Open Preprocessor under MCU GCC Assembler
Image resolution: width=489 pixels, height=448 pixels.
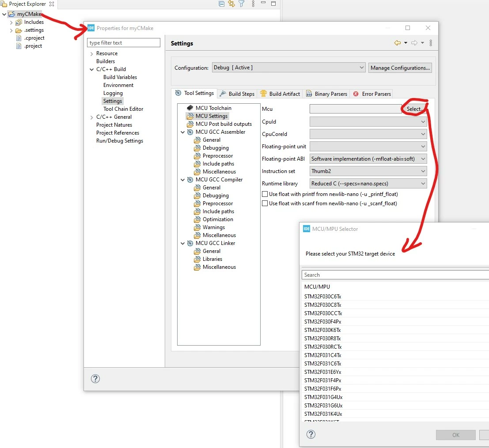[x=218, y=156]
